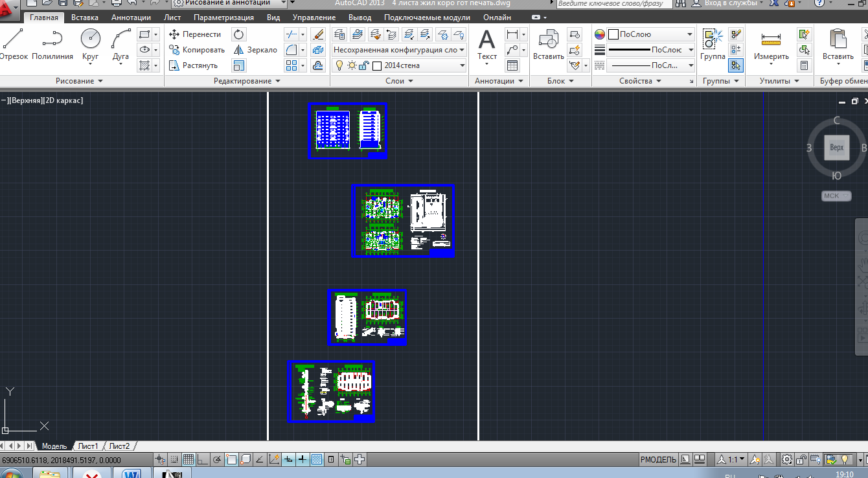Click the scale tool icon below Зеркало
This screenshot has width=868, height=478.
(x=239, y=65)
